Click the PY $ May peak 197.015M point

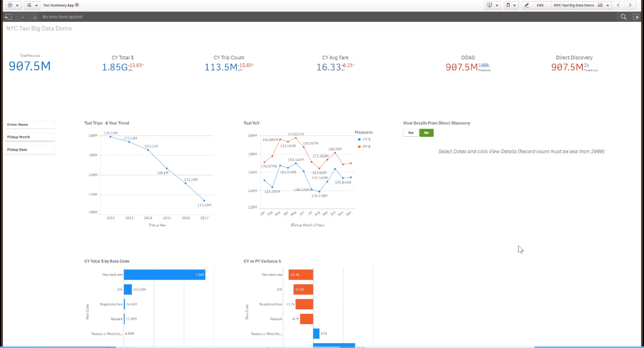point(296,138)
